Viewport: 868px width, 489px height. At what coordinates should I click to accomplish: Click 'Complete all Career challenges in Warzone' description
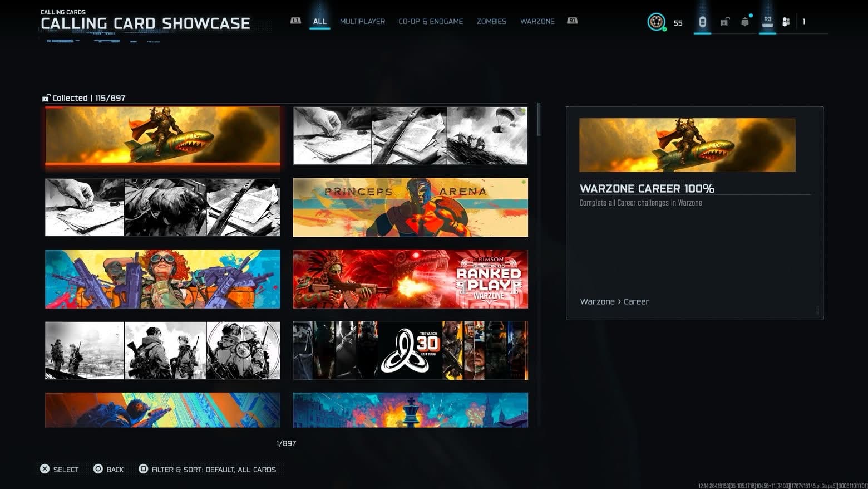click(x=640, y=203)
